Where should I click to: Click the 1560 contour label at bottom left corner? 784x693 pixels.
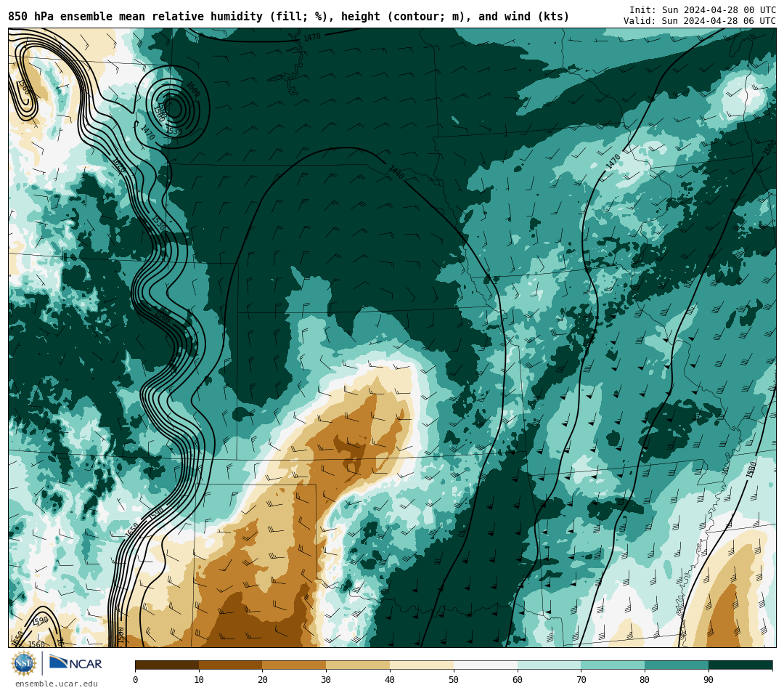[36, 644]
